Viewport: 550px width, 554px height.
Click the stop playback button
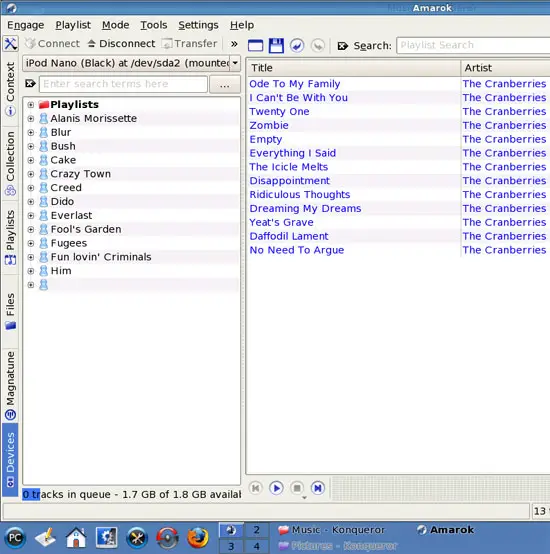tap(297, 488)
